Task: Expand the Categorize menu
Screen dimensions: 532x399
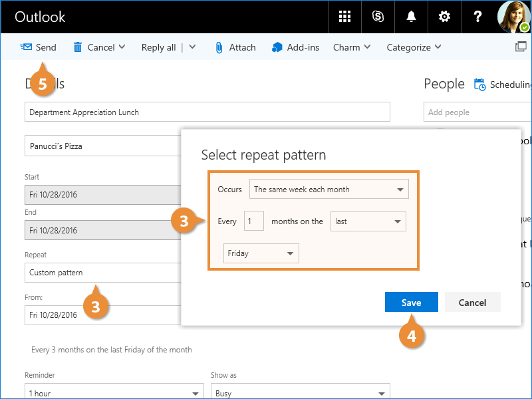Action: [x=413, y=47]
